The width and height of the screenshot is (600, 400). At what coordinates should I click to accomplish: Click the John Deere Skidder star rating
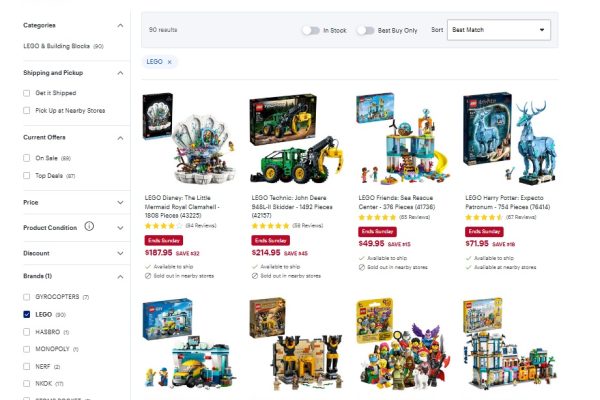[271, 226]
